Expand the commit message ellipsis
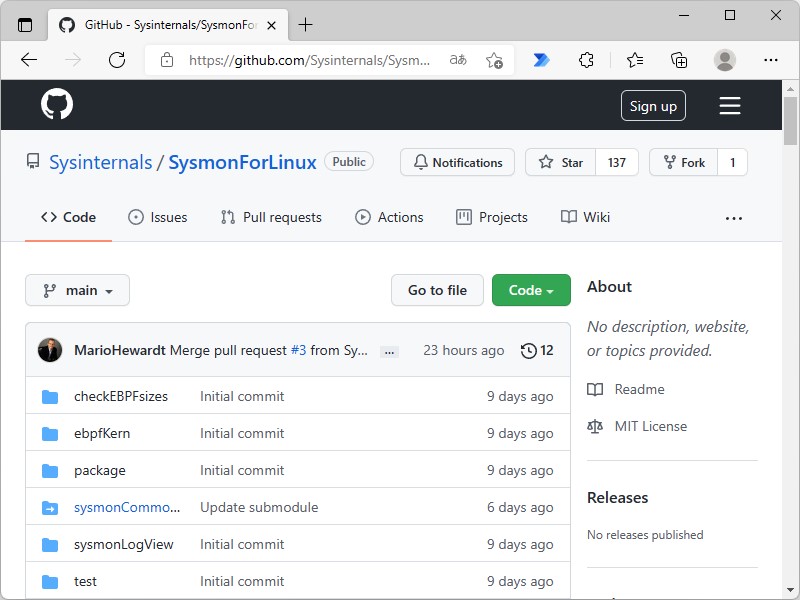 (389, 352)
